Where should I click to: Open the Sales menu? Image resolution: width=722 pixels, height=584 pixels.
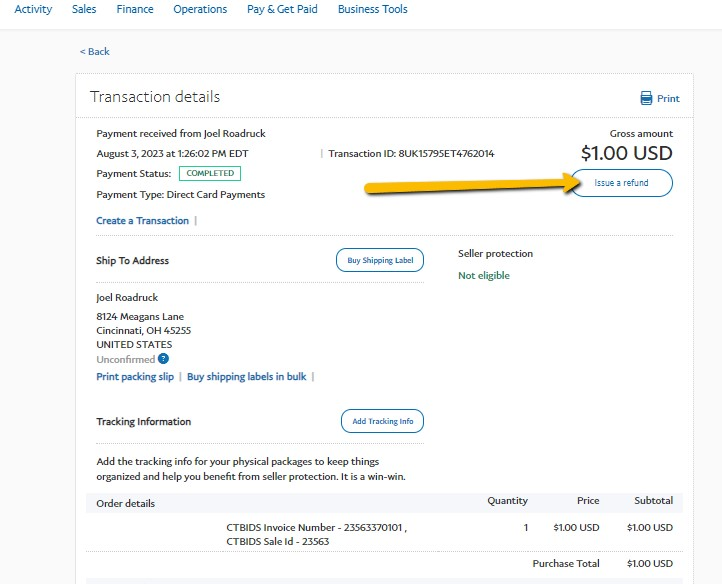[x=84, y=9]
